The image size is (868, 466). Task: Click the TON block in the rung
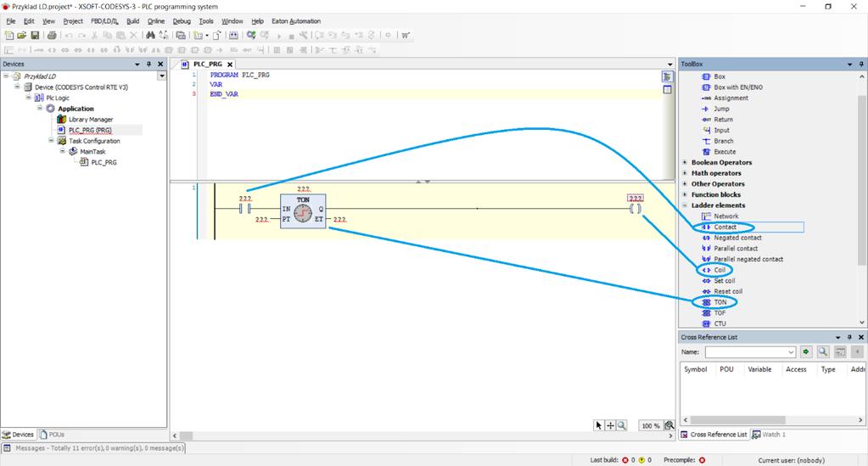tap(303, 211)
